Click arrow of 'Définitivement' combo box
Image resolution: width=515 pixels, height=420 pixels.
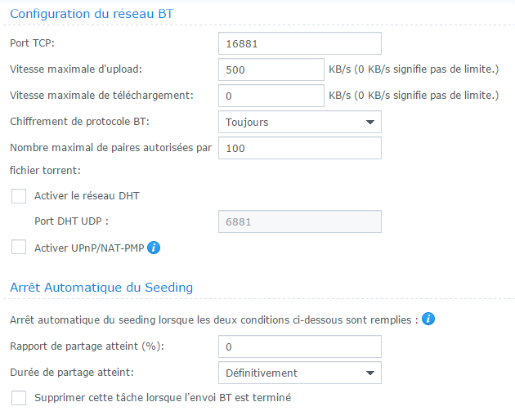point(369,373)
